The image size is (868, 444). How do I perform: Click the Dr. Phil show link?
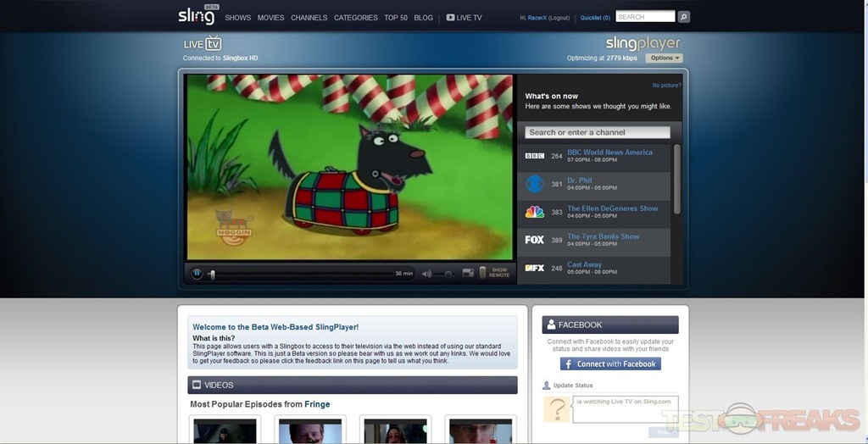coord(580,180)
